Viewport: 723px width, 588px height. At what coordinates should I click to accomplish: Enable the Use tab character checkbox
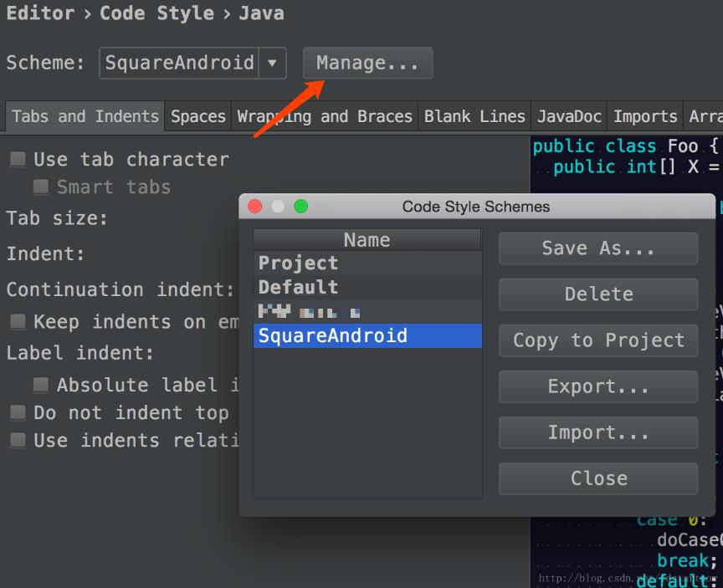pos(18,159)
